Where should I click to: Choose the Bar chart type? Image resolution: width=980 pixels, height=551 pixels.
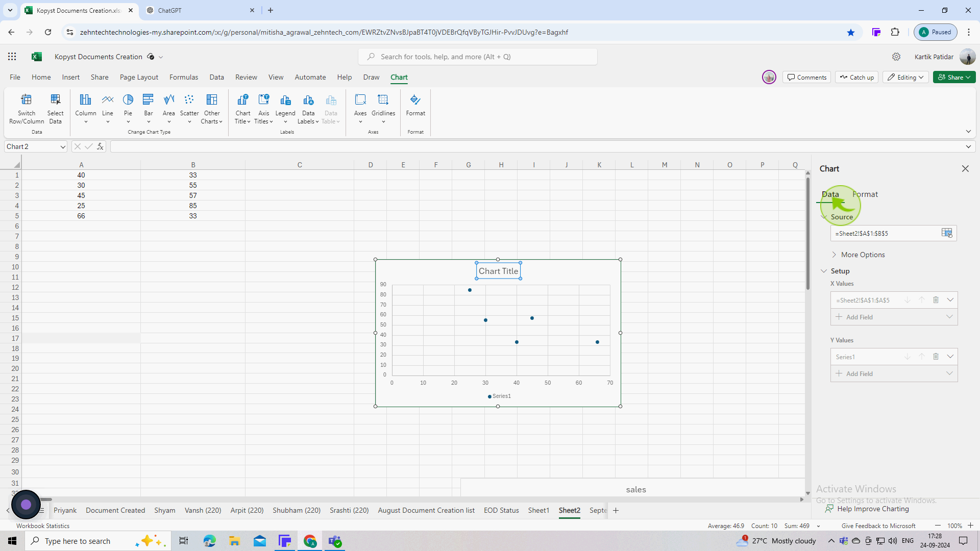click(x=149, y=109)
